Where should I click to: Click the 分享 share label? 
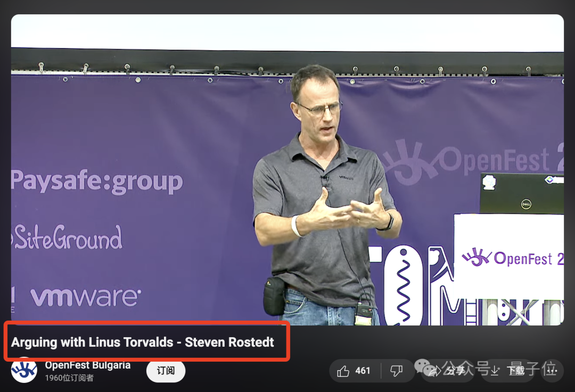pos(455,371)
